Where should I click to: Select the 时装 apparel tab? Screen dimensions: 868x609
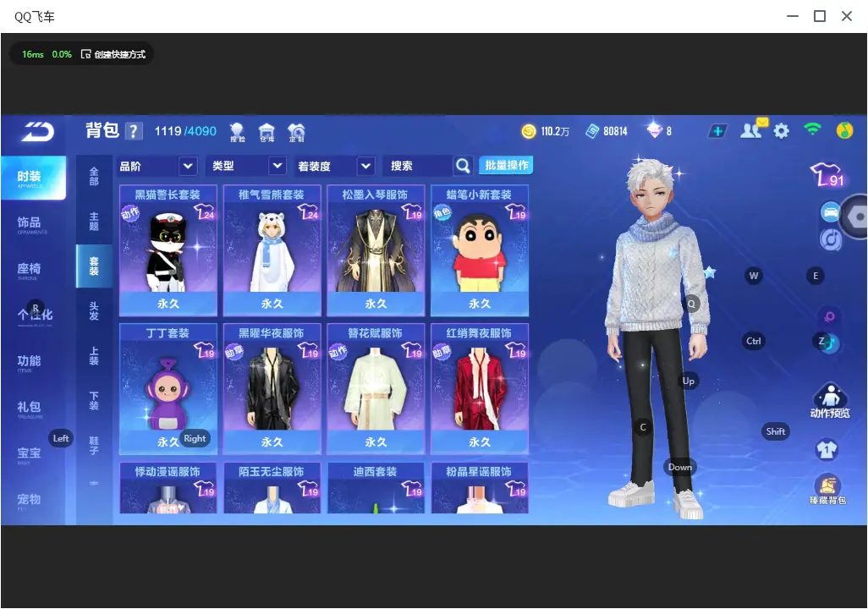pyautogui.click(x=33, y=178)
